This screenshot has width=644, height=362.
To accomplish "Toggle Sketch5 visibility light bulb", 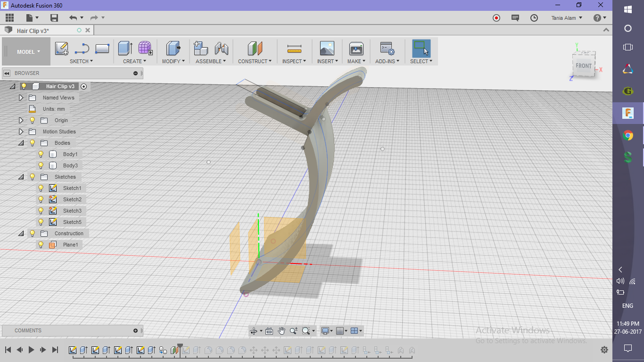I will pyautogui.click(x=41, y=222).
